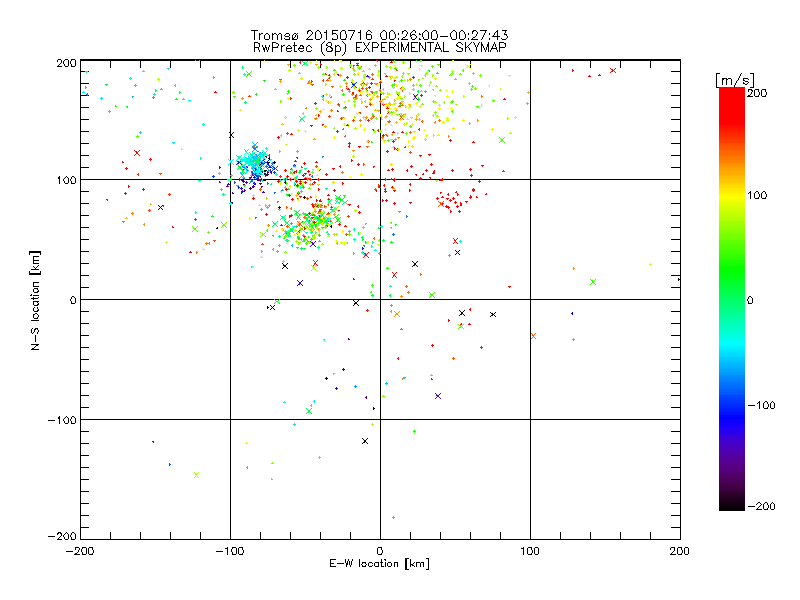Click the red X marker in top-right corner
Viewport: 800px width, 600px height.
point(613,70)
